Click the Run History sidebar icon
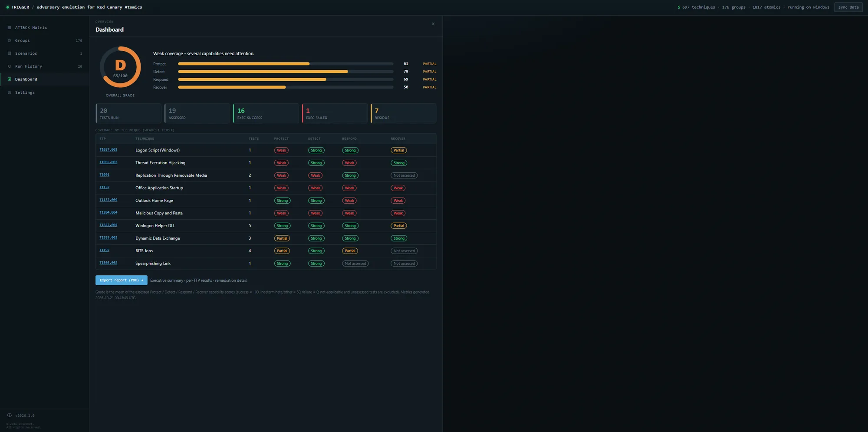This screenshot has height=432, width=868. [x=9, y=66]
